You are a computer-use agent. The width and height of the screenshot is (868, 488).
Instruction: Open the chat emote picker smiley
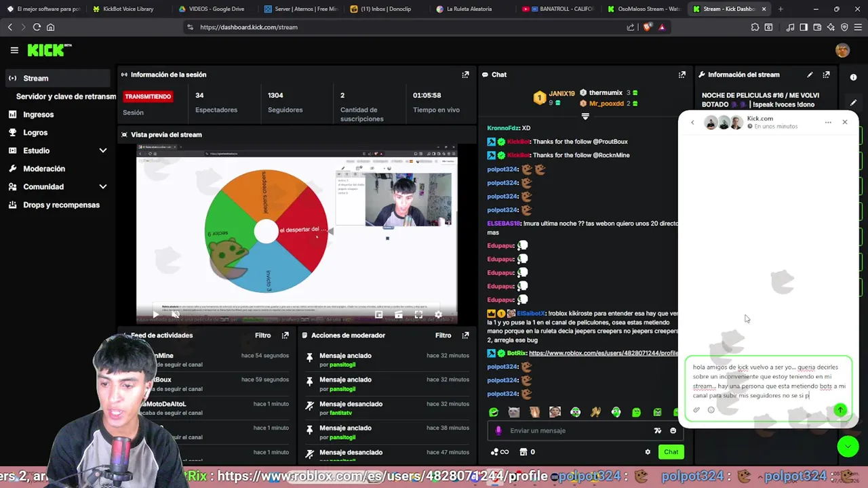(x=673, y=430)
